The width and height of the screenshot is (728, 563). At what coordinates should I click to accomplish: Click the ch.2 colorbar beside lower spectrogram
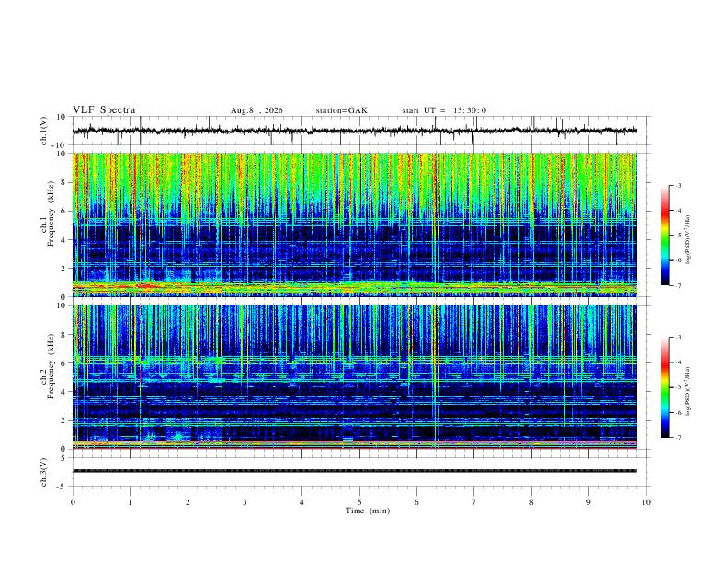coord(665,387)
